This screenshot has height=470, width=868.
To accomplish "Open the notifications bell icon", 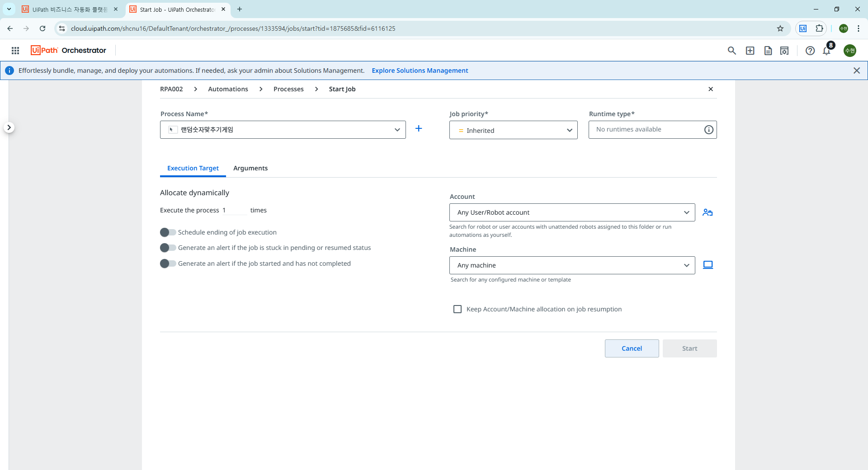I will (x=827, y=51).
